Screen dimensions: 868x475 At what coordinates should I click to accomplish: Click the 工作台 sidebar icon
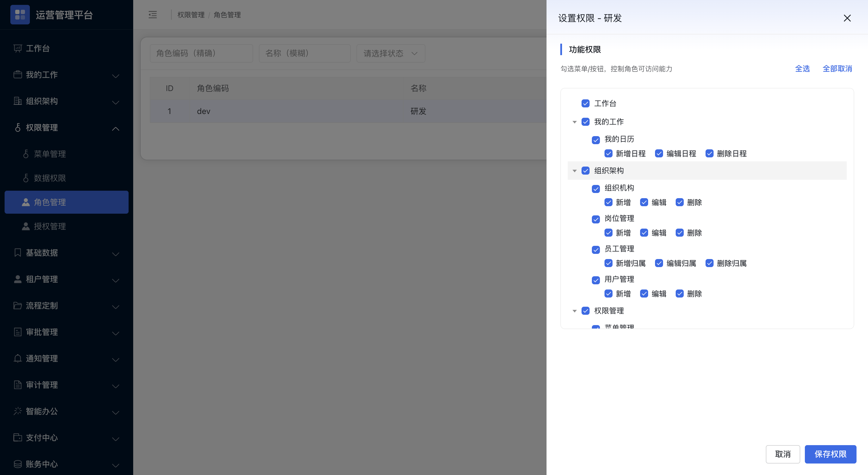pos(18,48)
